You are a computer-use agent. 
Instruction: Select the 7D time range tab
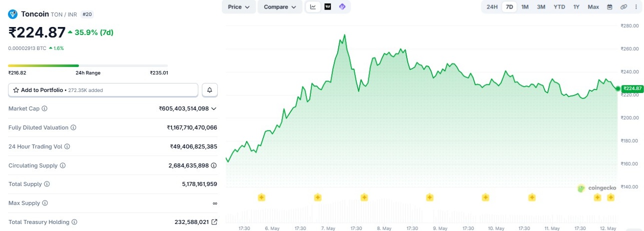point(509,7)
